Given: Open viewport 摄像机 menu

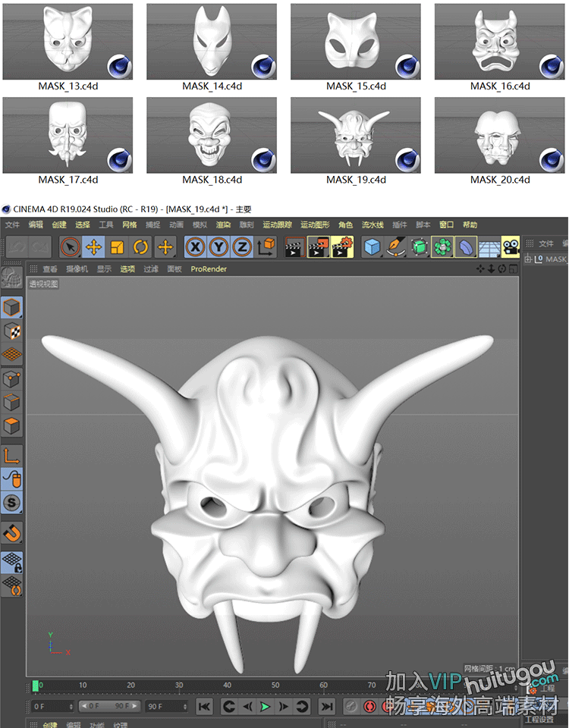Looking at the screenshot, I should click(x=77, y=268).
